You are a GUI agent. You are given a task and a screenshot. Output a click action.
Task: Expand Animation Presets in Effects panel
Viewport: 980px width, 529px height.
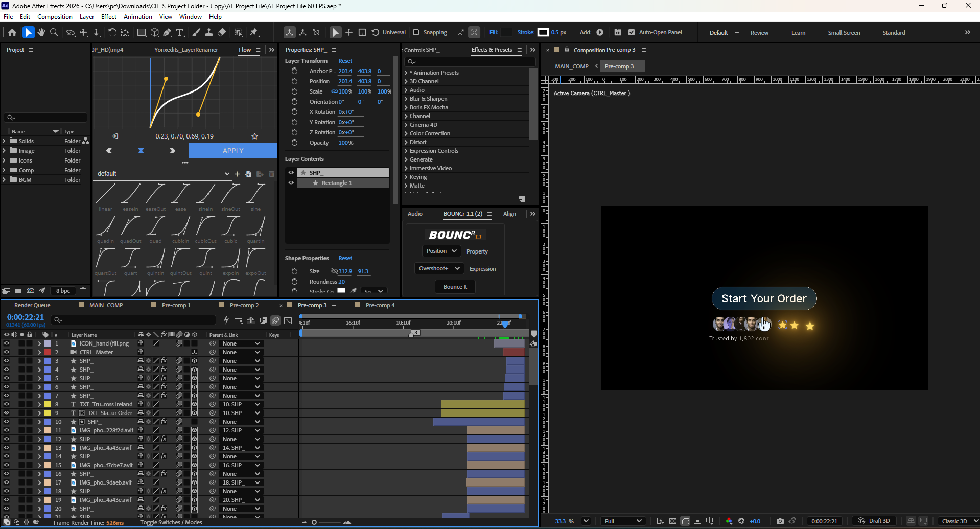406,73
